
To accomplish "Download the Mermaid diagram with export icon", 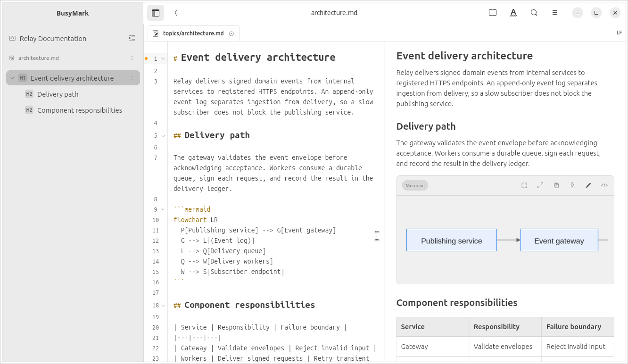I will (572, 185).
